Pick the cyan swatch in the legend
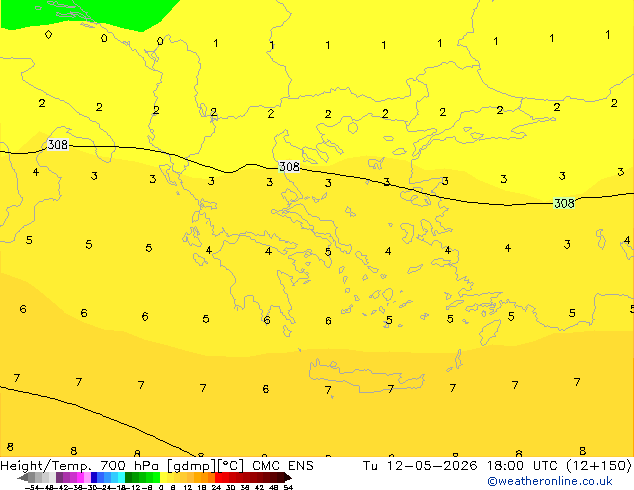 [121, 478]
